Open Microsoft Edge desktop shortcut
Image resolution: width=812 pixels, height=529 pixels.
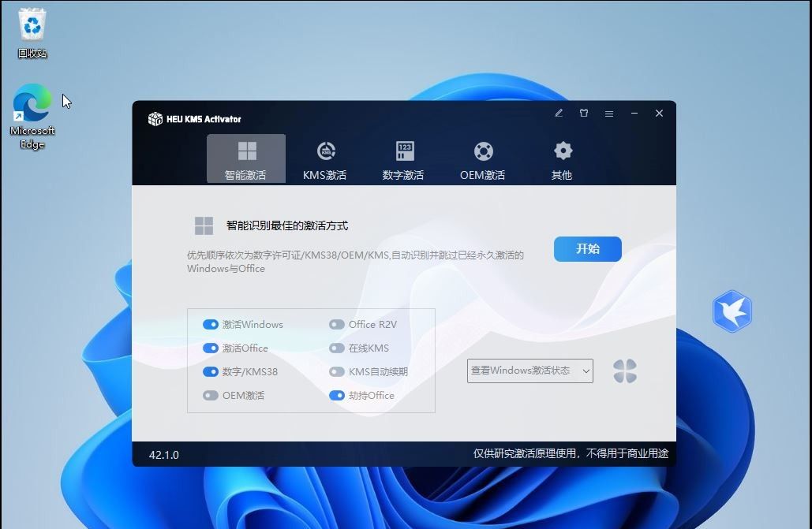[32, 117]
